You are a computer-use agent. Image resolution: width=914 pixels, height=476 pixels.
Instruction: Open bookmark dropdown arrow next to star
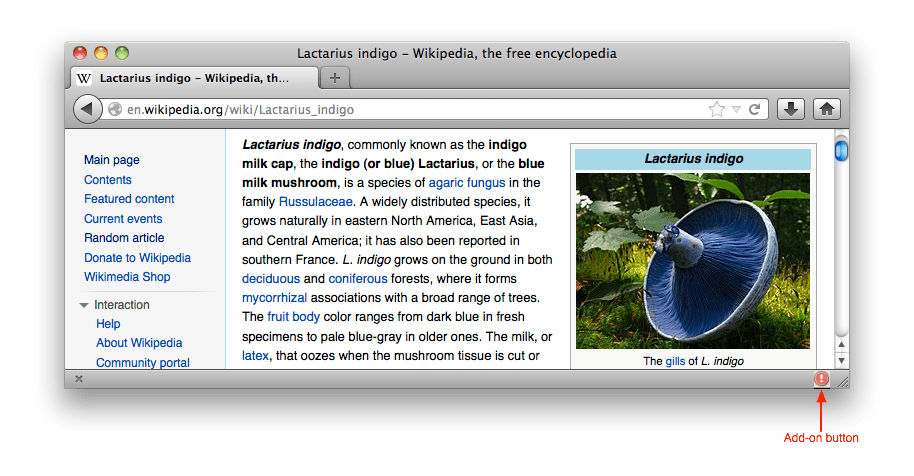(736, 110)
